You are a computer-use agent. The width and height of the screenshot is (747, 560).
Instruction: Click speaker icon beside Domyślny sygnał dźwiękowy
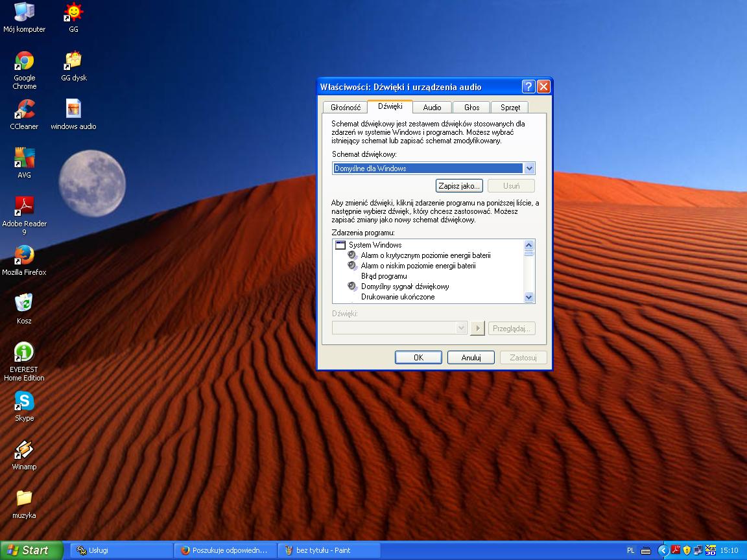pos(352,286)
